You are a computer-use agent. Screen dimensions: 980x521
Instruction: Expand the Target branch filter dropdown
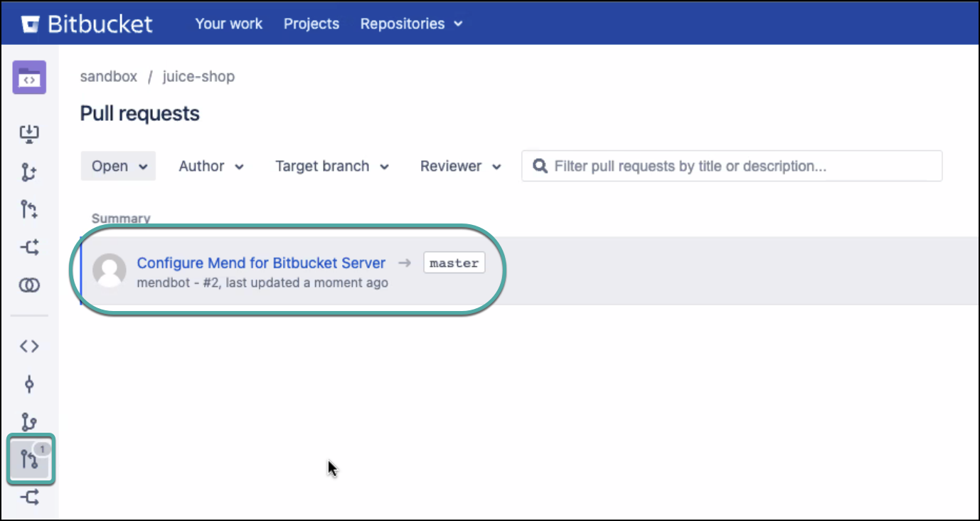pyautogui.click(x=332, y=167)
